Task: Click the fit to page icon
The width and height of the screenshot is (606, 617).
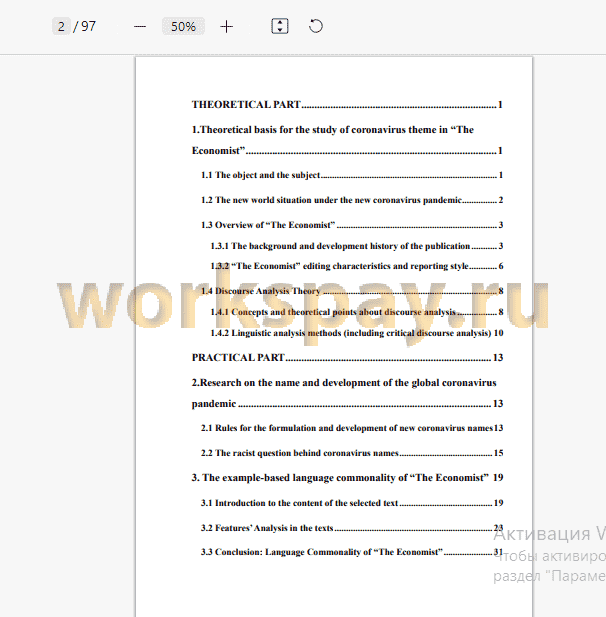Action: [x=280, y=26]
